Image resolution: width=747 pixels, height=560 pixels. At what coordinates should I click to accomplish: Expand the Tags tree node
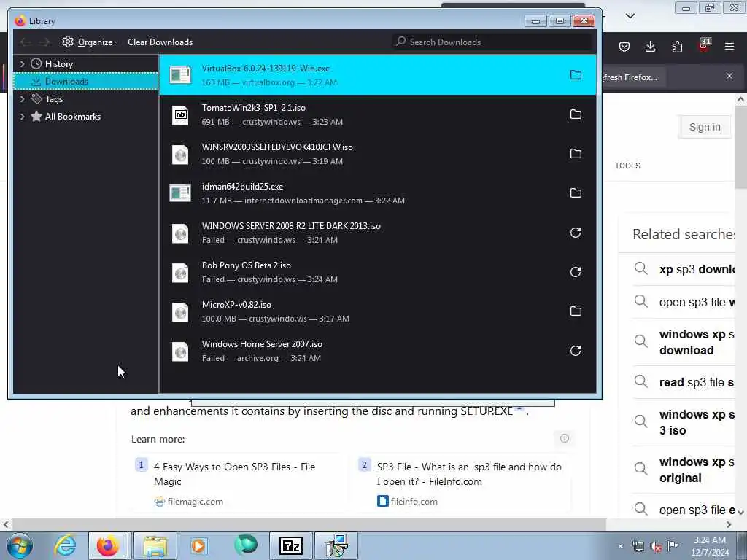[22, 99]
